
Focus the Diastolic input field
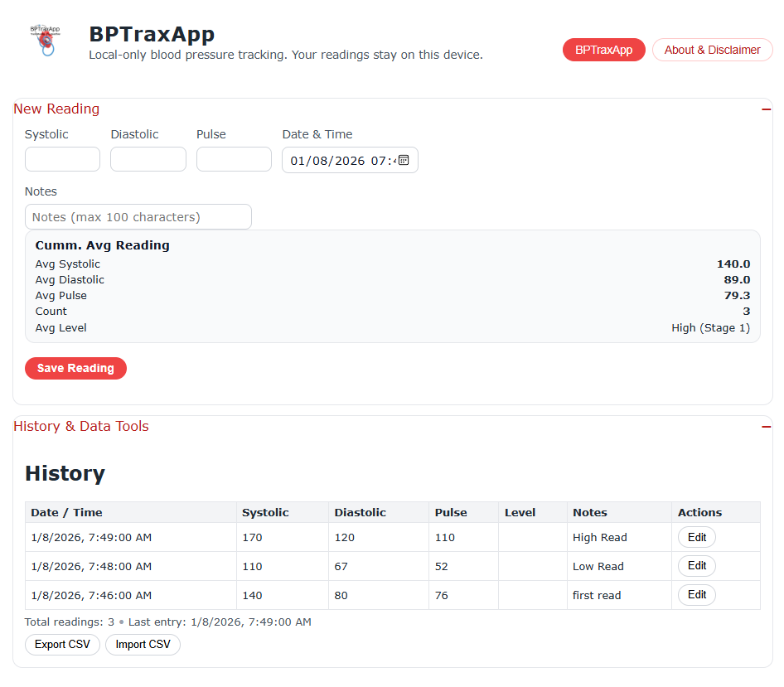pyautogui.click(x=148, y=159)
